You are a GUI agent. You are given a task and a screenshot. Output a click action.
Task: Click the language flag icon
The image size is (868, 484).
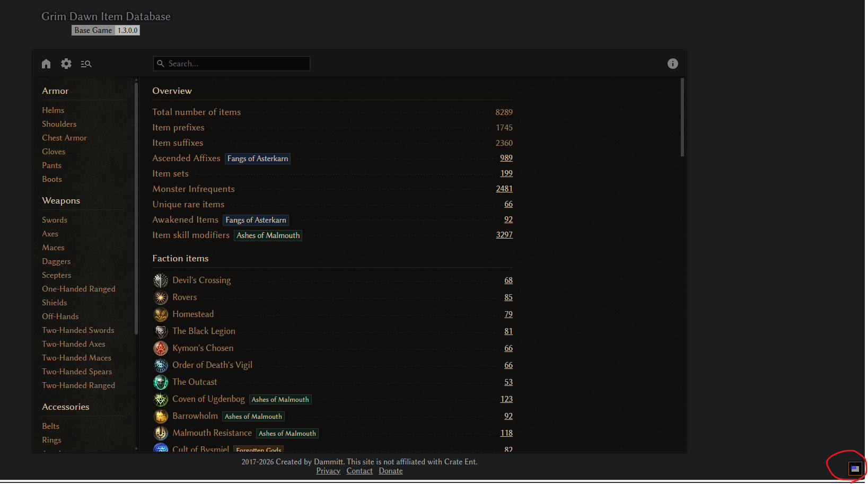(x=855, y=469)
